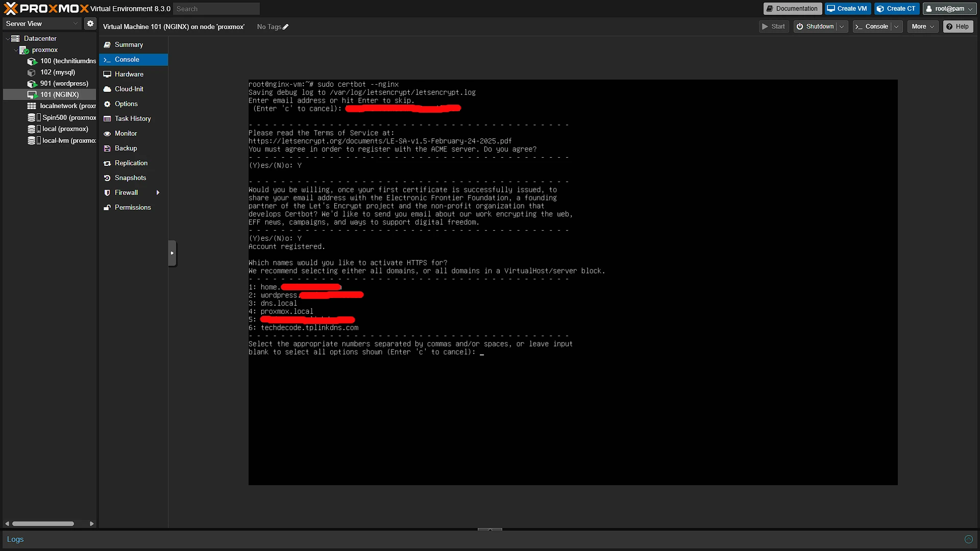Open the Options tab
The width and height of the screenshot is (980, 551).
click(x=133, y=104)
